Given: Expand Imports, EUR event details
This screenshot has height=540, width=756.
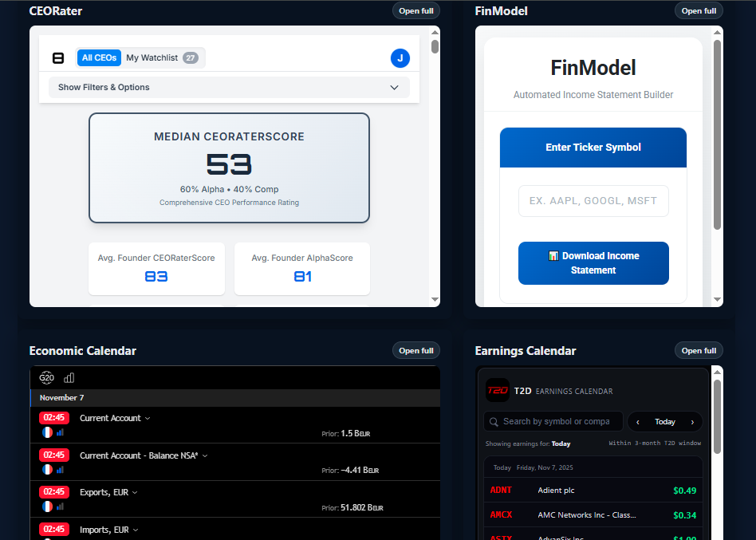Looking at the screenshot, I should click(136, 530).
